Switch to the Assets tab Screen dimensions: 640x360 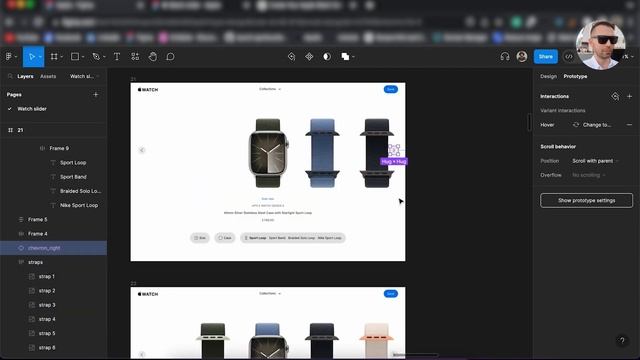pos(48,76)
